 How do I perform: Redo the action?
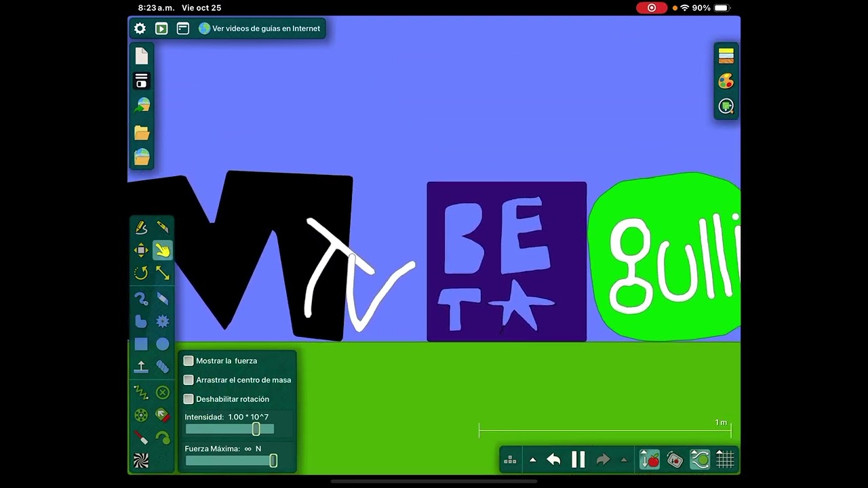coord(603,460)
